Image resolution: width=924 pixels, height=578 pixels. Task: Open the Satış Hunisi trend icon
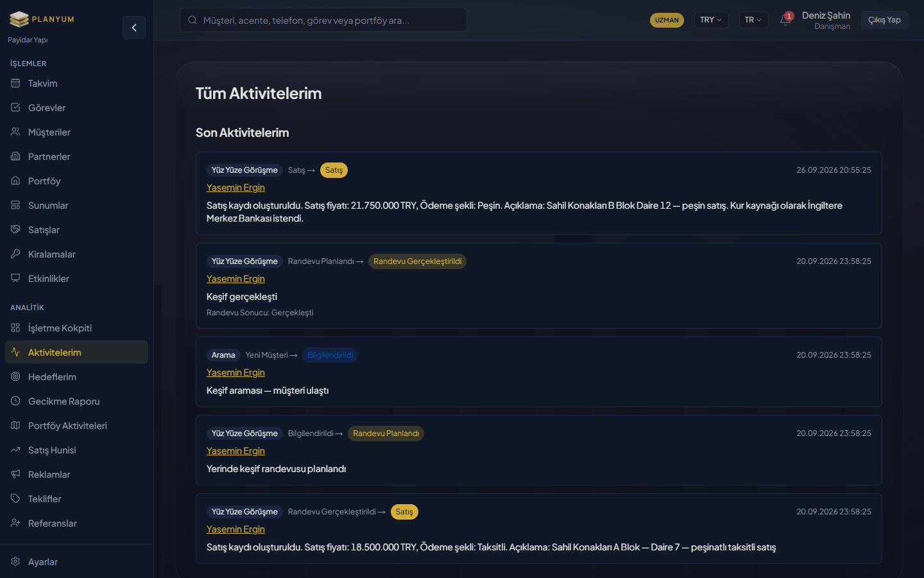point(15,450)
